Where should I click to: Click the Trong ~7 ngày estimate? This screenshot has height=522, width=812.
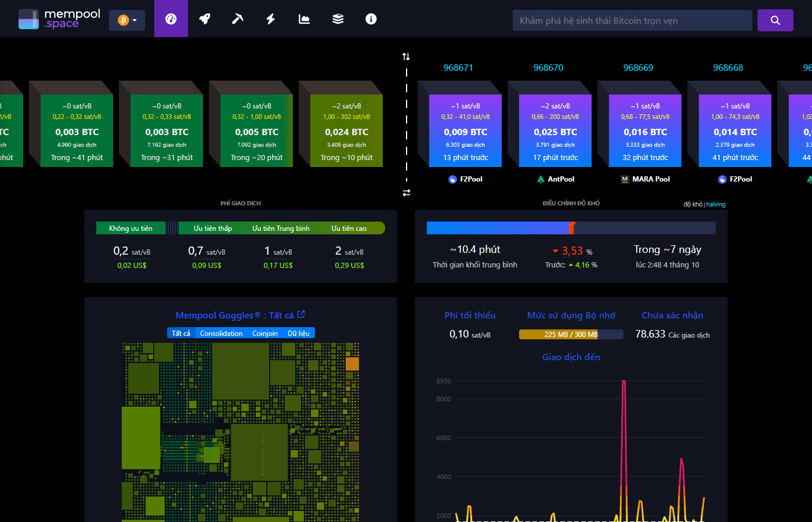click(x=668, y=249)
